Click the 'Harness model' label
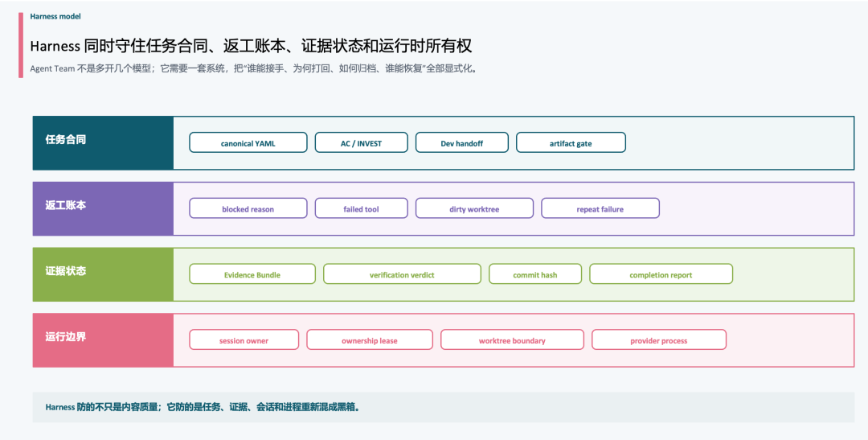868x440 pixels. click(x=55, y=17)
